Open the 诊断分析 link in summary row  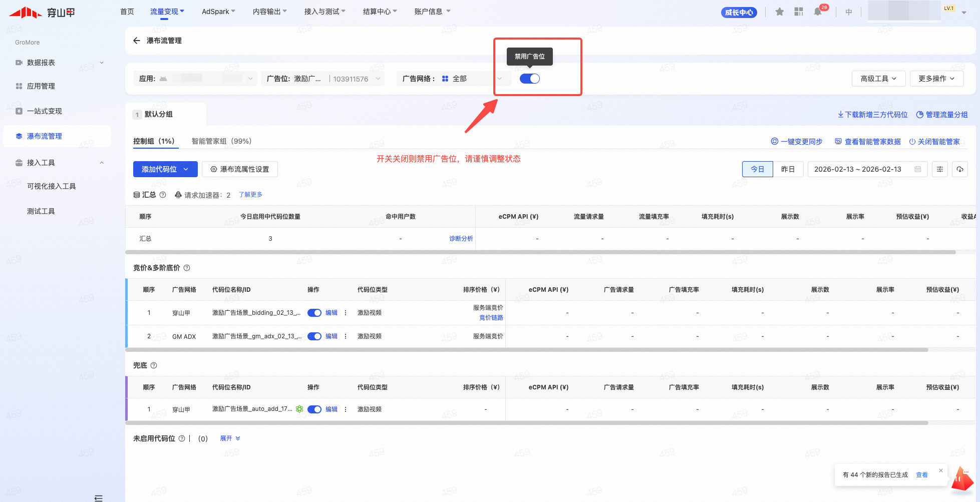click(x=461, y=239)
